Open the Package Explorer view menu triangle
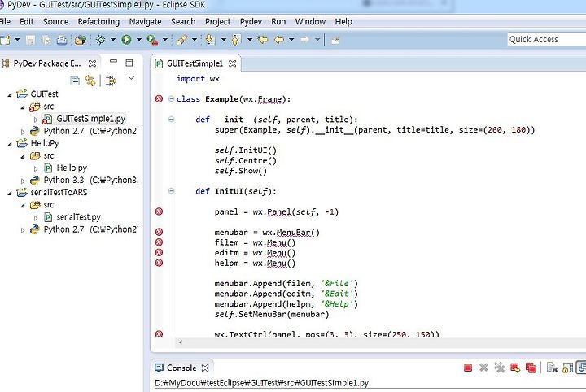Image resolution: width=586 pixels, height=392 pixels. pos(131,77)
